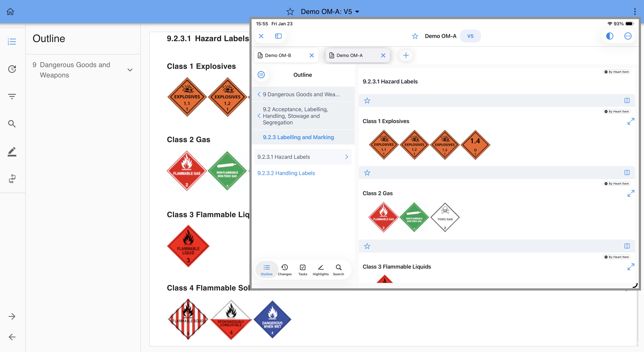Viewport: 644px width, 352px height.
Task: Open the Demo OM-A: V5 version dropdown
Action: [330, 12]
